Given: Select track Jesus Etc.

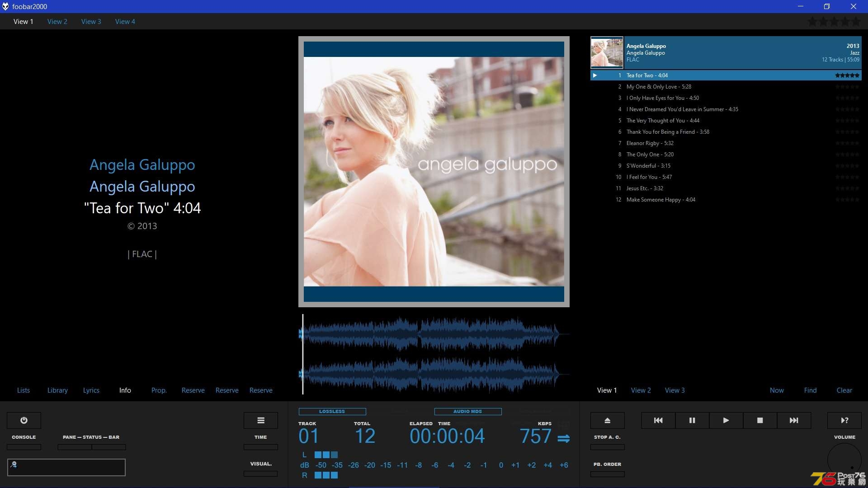Looking at the screenshot, I should click(x=726, y=188).
